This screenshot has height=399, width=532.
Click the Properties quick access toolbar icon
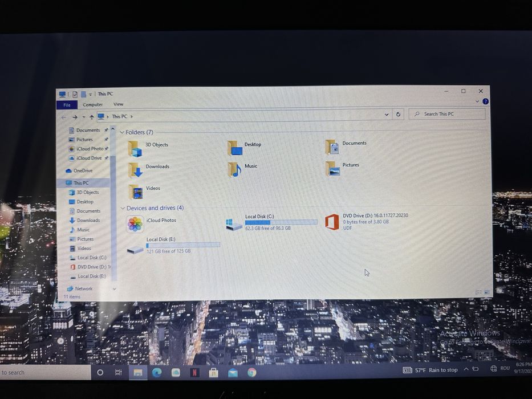pos(75,94)
